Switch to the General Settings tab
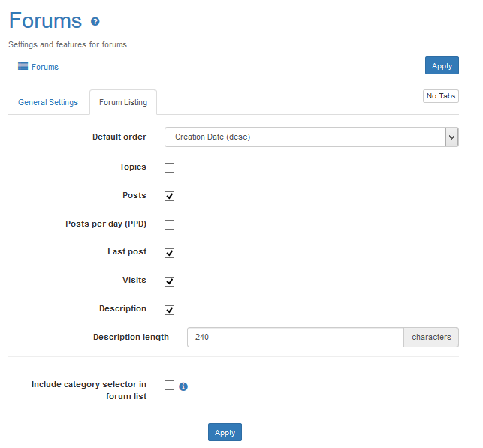This screenshot has width=483, height=448. [x=48, y=102]
